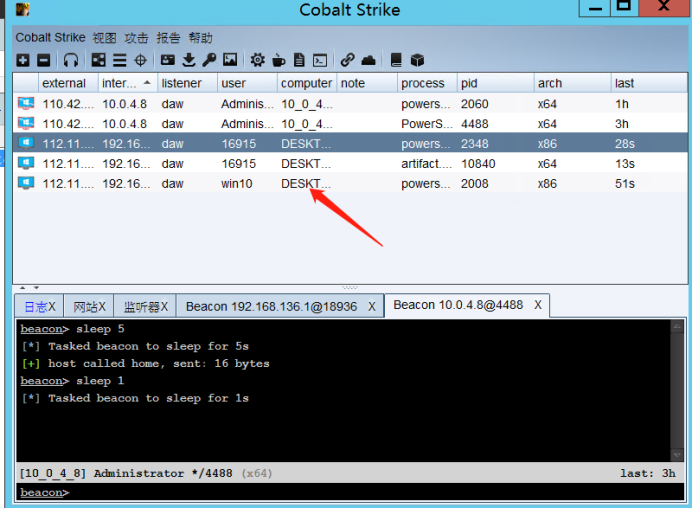Switch to Pivot Graph view icon
The image size is (692, 508).
98,60
